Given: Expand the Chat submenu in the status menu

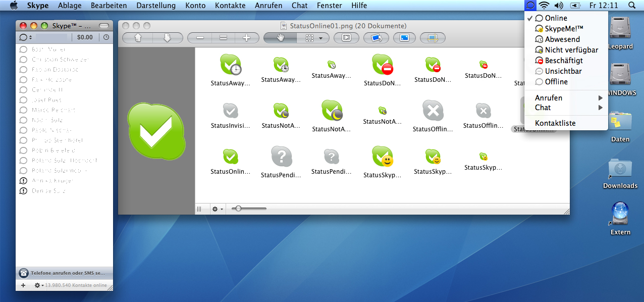Looking at the screenshot, I should pos(566,108).
